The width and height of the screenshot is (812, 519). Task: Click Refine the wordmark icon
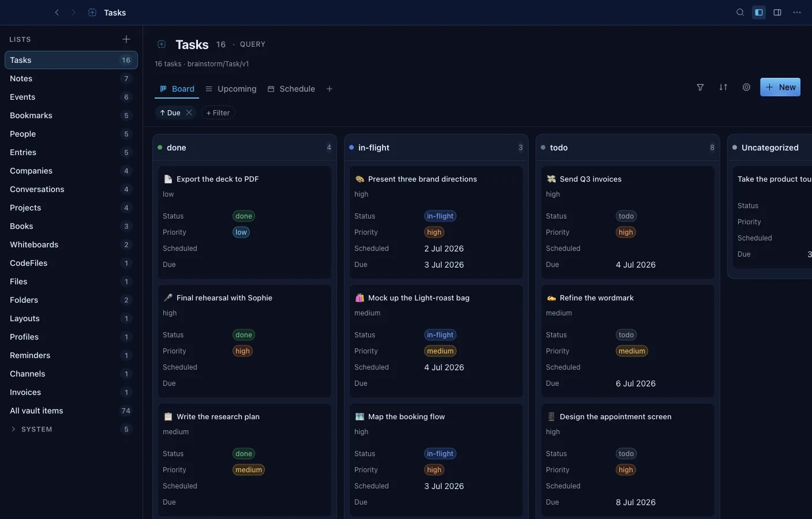[551, 298]
